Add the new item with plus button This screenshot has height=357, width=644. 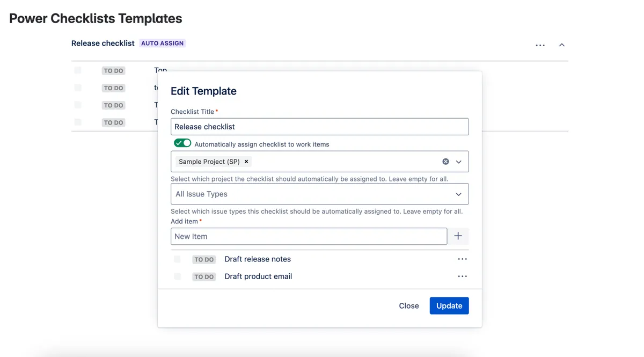(x=458, y=236)
